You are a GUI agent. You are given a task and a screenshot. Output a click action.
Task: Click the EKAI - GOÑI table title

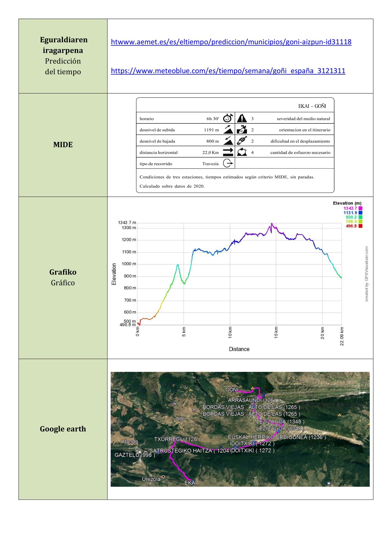(312, 106)
